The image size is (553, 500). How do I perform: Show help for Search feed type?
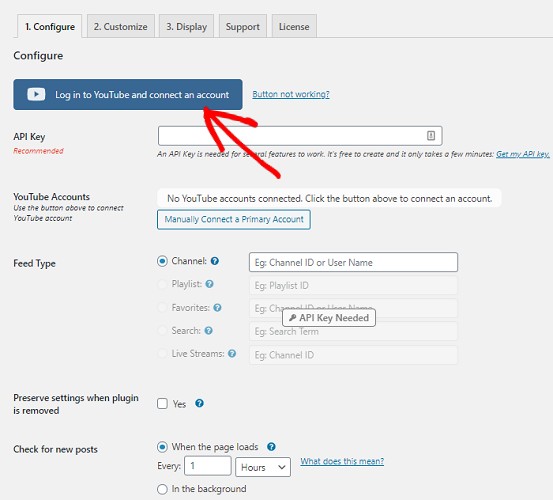point(209,330)
